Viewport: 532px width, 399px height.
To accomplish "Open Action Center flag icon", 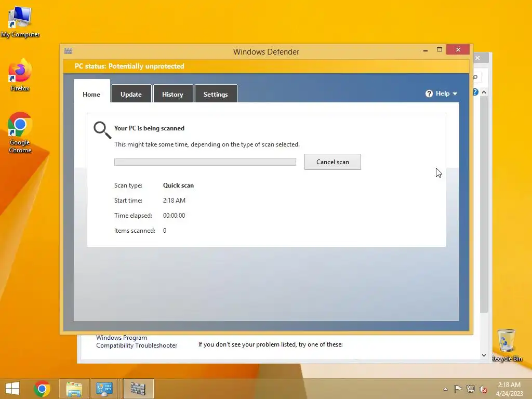I will (458, 389).
